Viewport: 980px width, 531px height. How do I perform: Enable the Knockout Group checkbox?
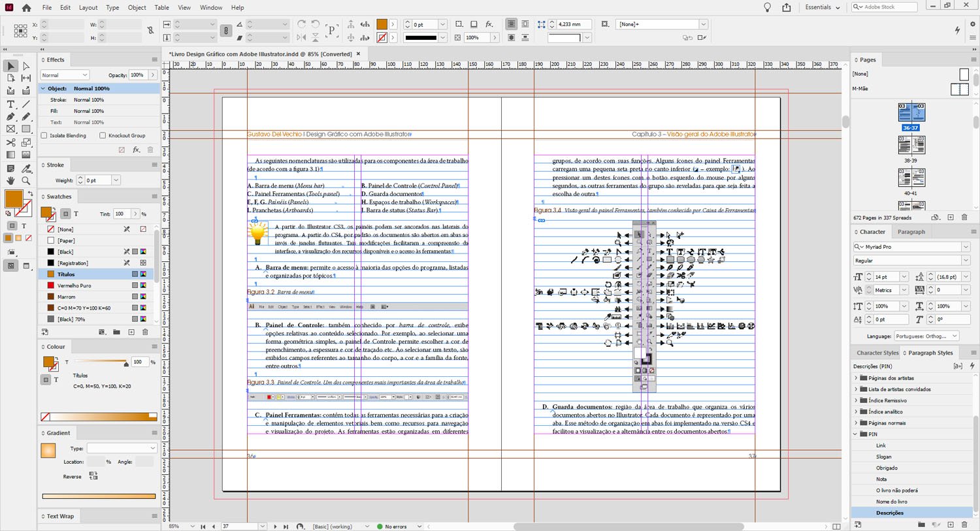pyautogui.click(x=103, y=135)
